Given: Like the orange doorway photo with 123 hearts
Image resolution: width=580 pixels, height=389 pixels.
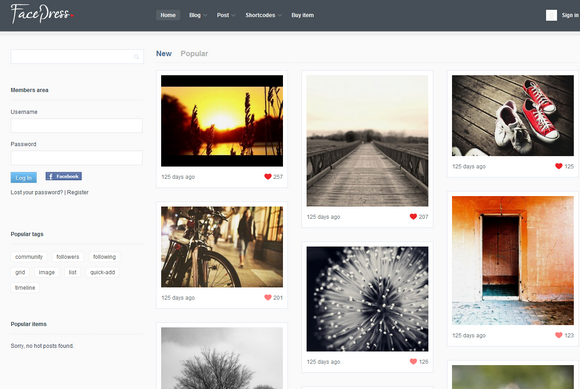Looking at the screenshot, I should click(x=559, y=335).
